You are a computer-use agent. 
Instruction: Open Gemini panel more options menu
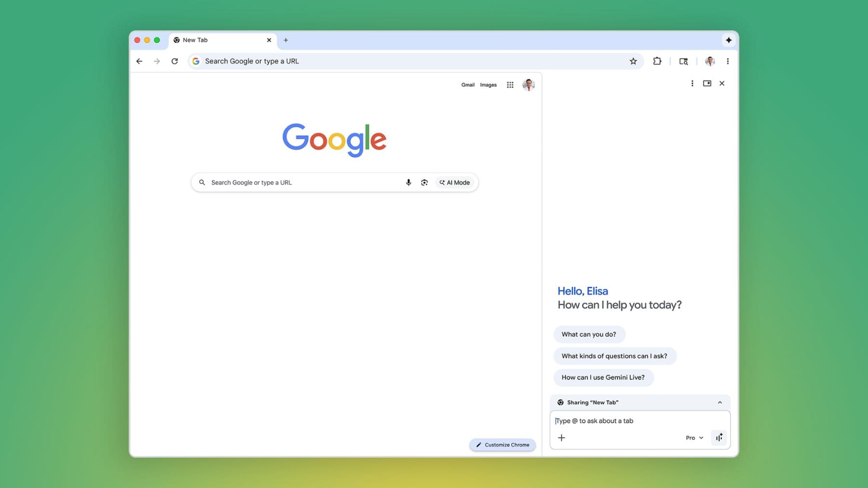(x=692, y=83)
